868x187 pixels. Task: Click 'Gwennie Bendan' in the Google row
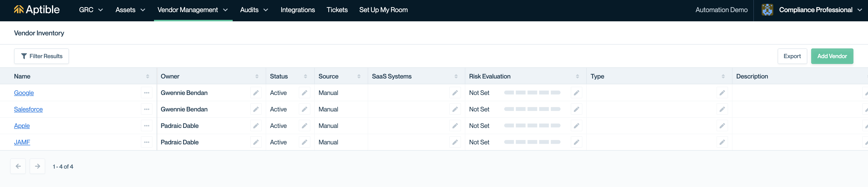click(x=184, y=93)
